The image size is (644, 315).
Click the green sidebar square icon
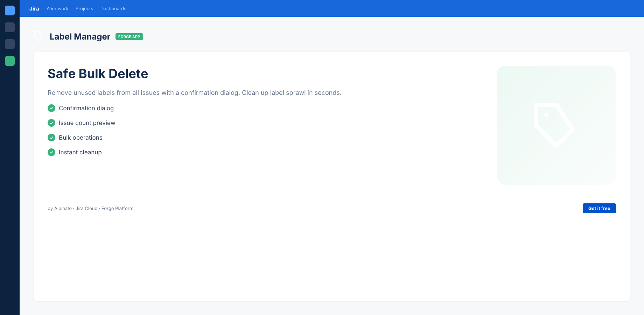10,61
